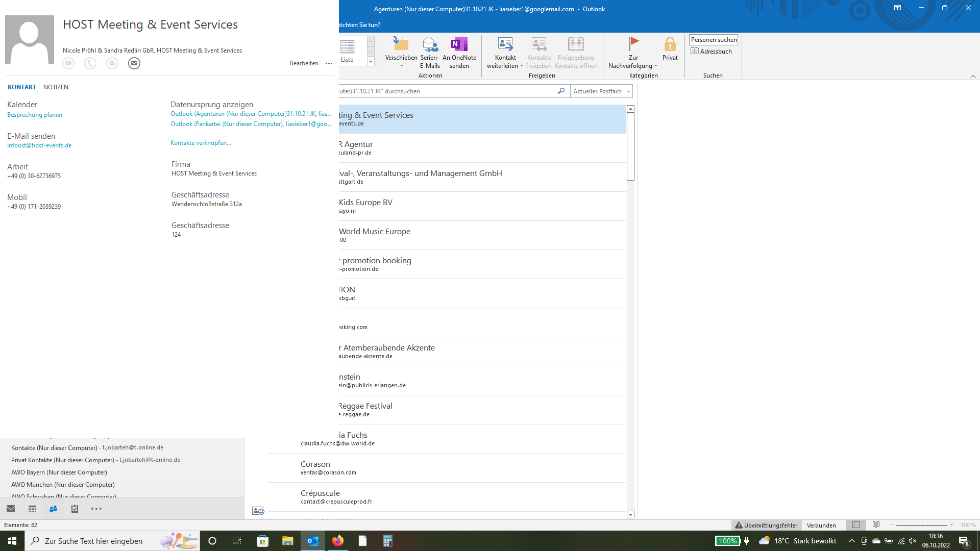Zoom in with the plus button

[x=951, y=525]
